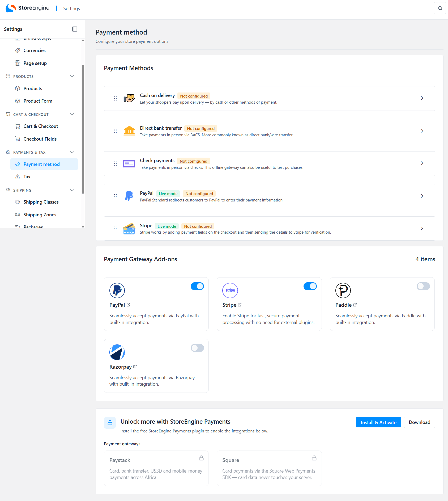The width and height of the screenshot is (448, 501).
Task: Disable the PayPal add-on toggle
Action: 197,286
